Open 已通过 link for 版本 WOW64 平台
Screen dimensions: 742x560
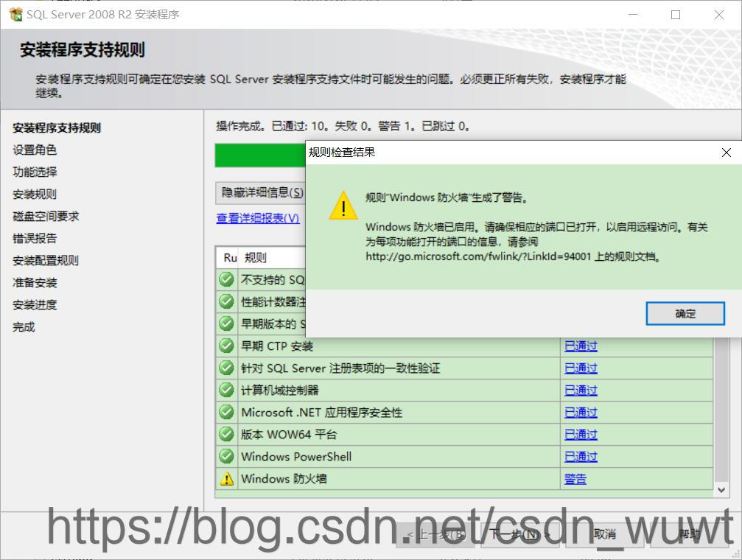[581, 435]
